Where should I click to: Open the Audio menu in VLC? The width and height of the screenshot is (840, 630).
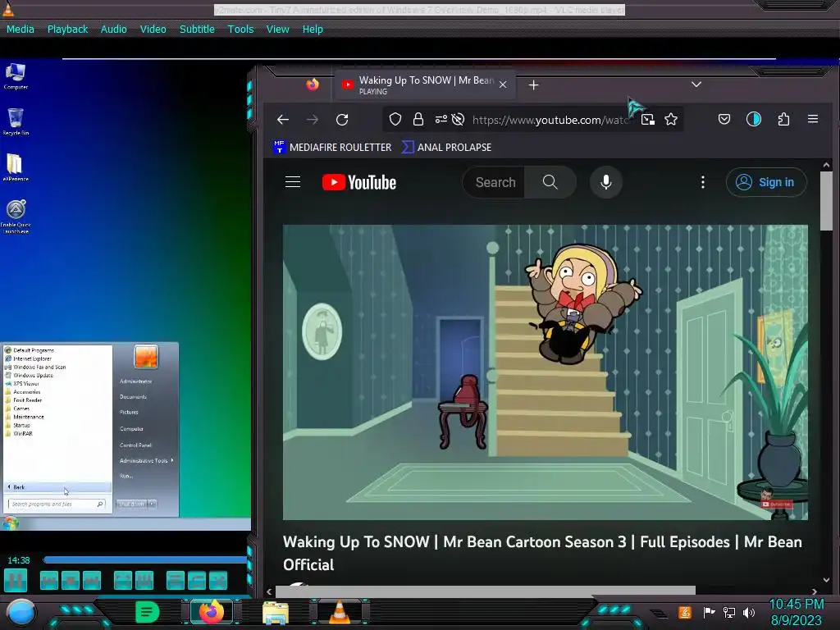click(x=113, y=30)
